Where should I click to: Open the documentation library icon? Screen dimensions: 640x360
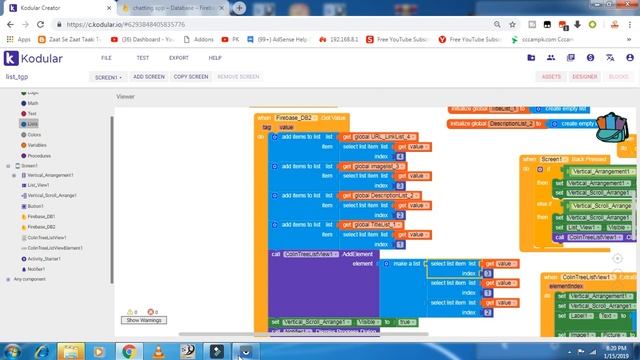tap(571, 58)
